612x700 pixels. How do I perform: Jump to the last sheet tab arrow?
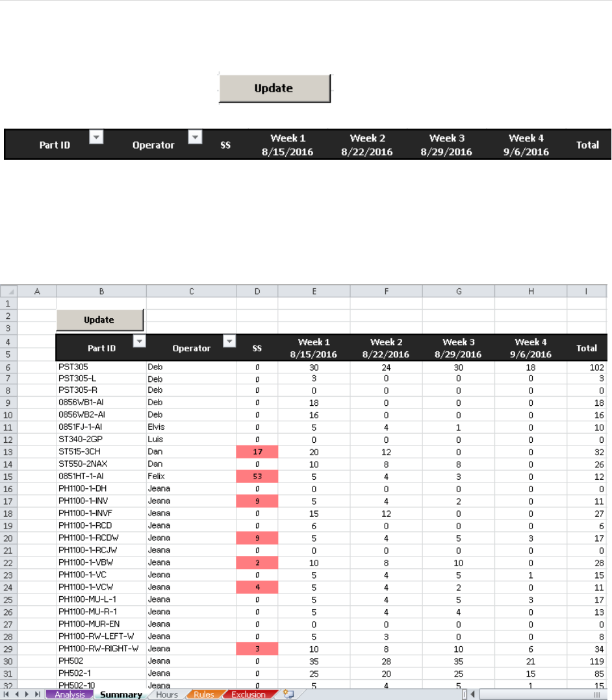tap(38, 694)
